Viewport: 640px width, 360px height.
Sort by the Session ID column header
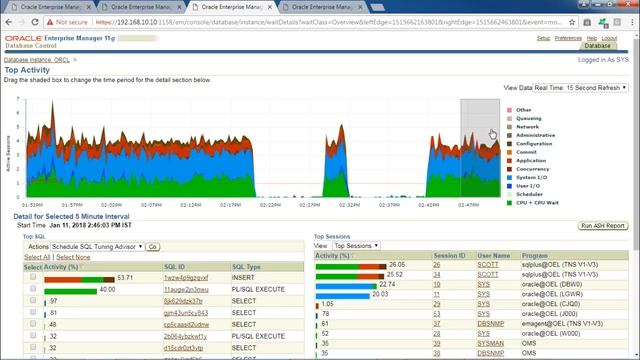pos(449,256)
